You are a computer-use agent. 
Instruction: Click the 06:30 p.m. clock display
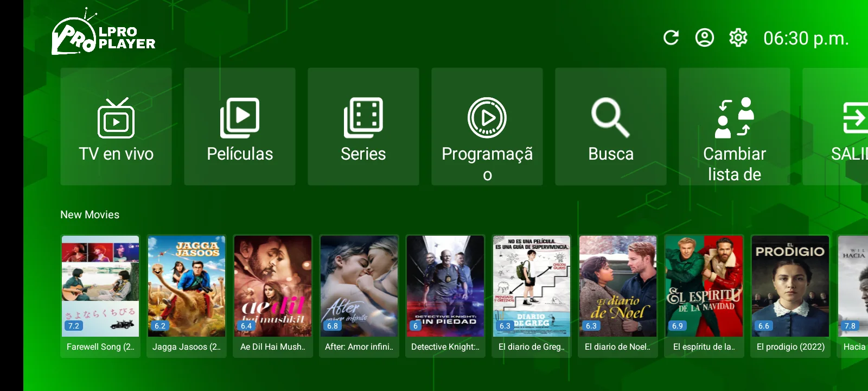tap(806, 38)
